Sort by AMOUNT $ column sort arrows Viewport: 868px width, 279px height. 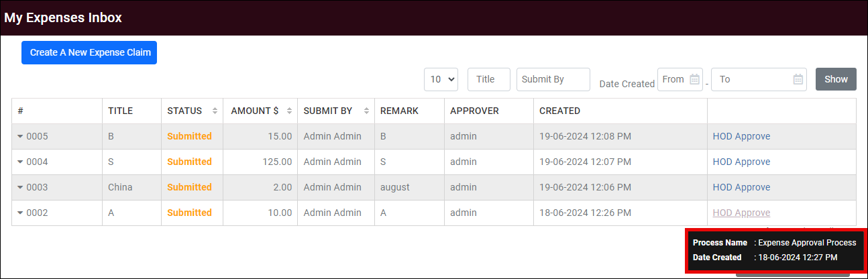pyautogui.click(x=289, y=111)
